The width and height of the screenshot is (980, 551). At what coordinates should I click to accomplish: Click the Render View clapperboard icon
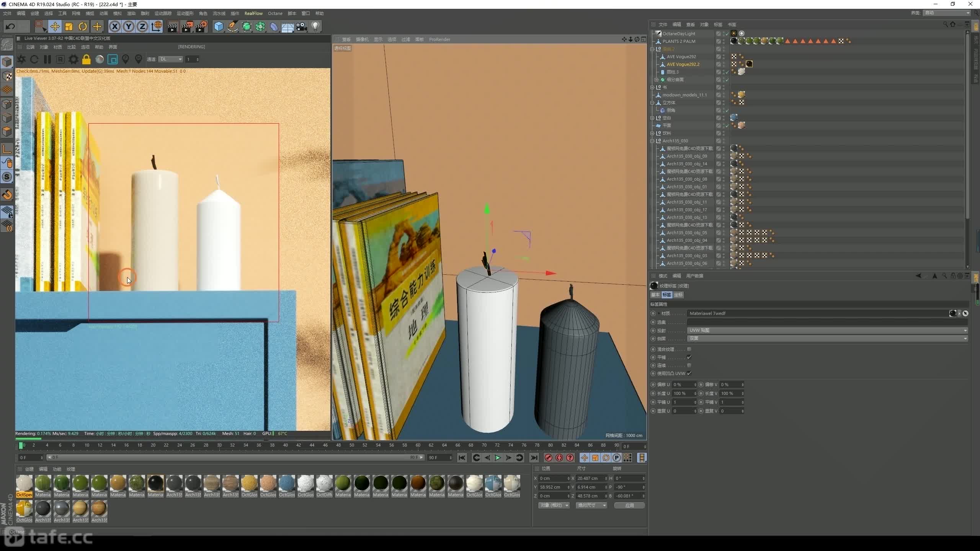[173, 26]
